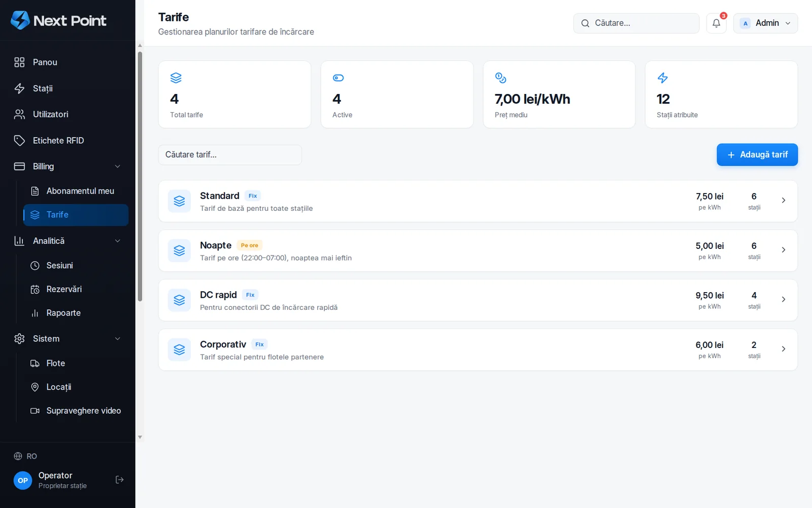
Task: Click the layers icon on DC rapid row
Action: (x=179, y=300)
